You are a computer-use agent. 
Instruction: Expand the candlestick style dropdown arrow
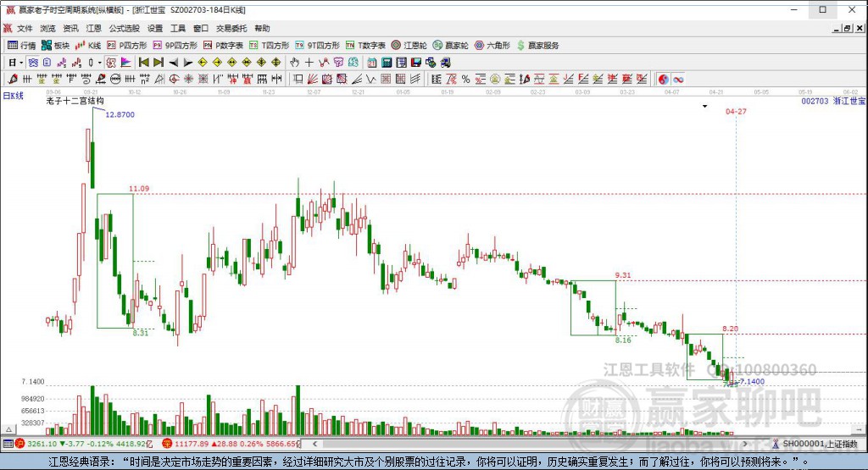point(100,63)
